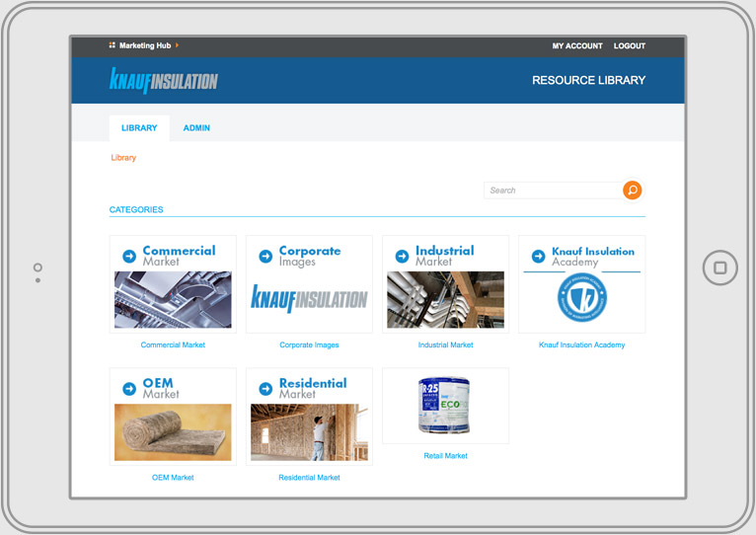Image resolution: width=756 pixels, height=535 pixels.
Task: Open the OEM Market text link
Action: [173, 478]
